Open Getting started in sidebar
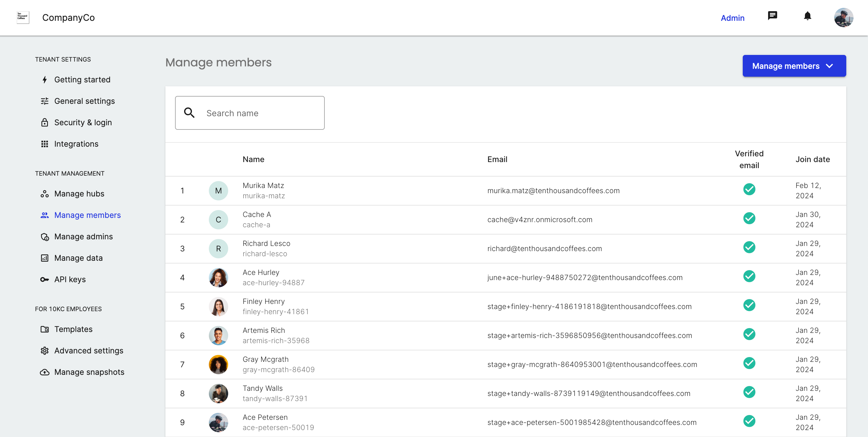Viewport: 868px width, 437px height. click(82, 79)
